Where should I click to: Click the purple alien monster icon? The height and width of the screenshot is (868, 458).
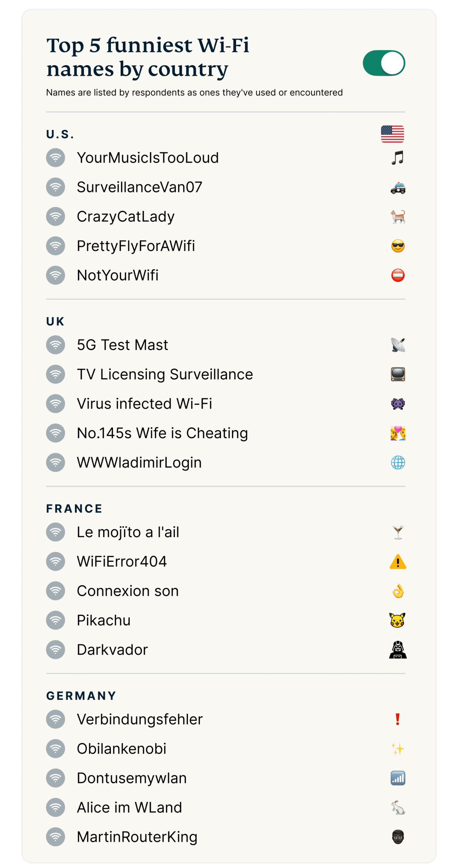pos(398,403)
